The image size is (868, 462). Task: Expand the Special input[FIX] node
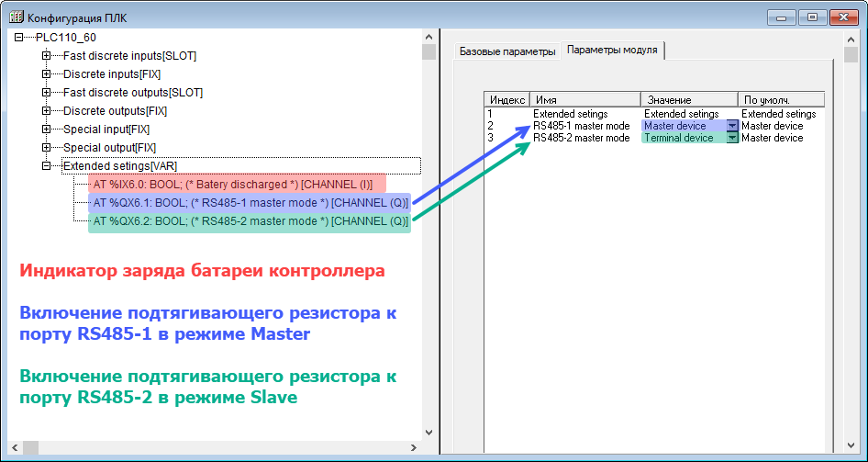pos(46,130)
